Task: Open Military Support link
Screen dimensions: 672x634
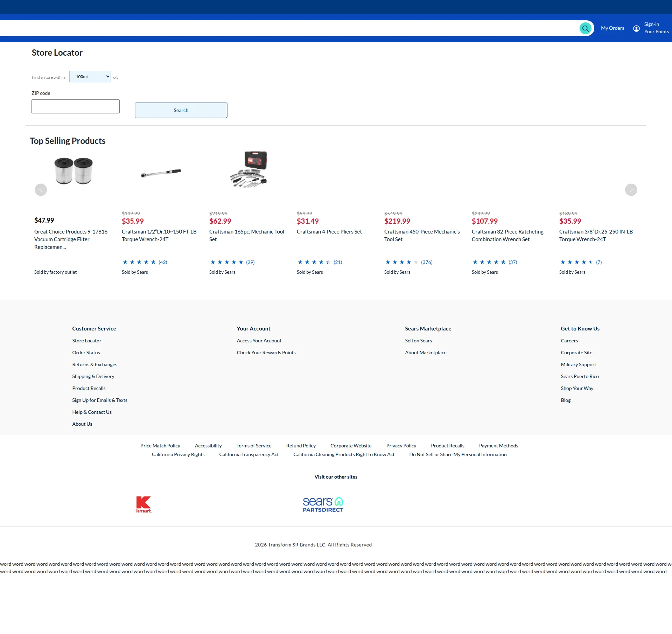Action: click(579, 364)
